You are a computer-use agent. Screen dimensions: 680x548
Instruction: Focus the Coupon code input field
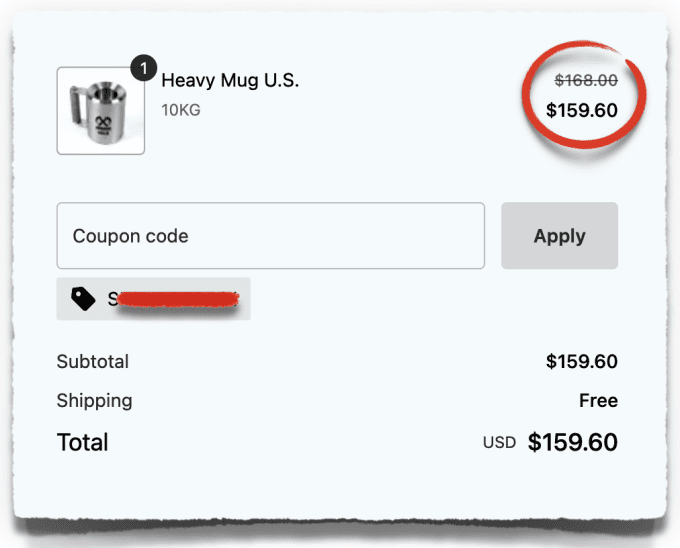coord(270,236)
